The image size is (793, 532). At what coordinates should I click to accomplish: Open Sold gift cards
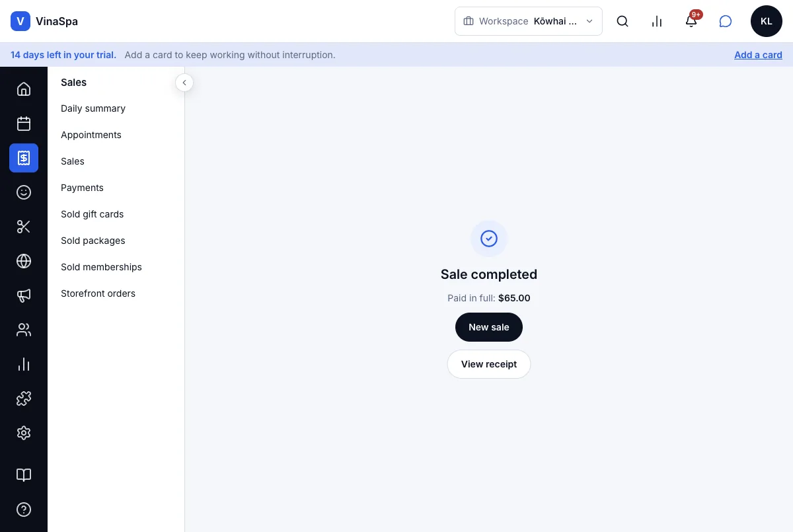[x=93, y=214]
